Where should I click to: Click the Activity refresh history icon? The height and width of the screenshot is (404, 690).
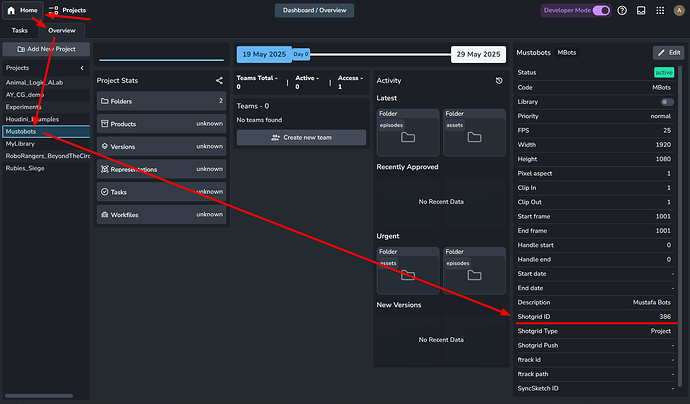click(499, 81)
